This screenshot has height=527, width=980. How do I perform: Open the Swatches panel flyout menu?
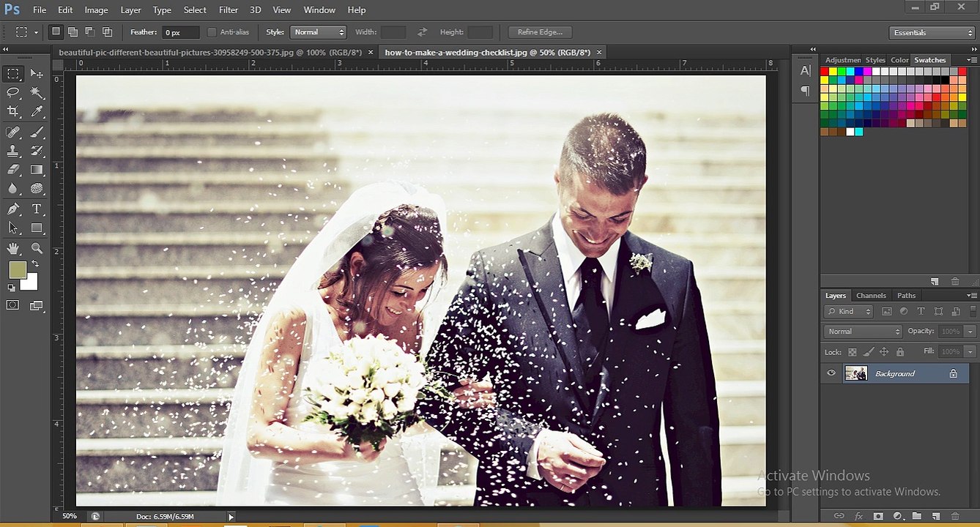971,60
